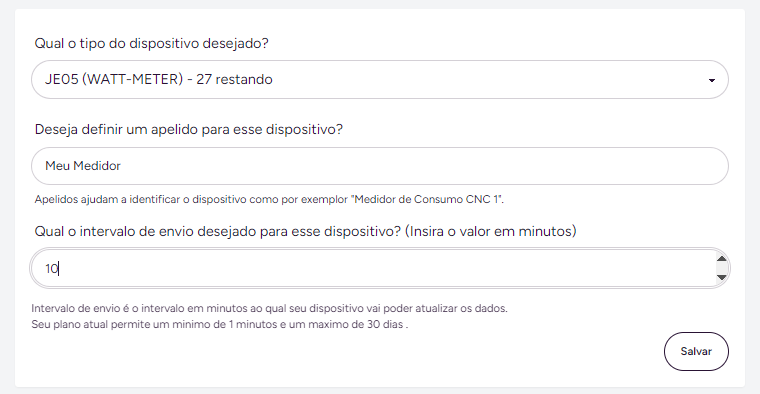Click the '27 restando' remaining count text

click(x=234, y=79)
